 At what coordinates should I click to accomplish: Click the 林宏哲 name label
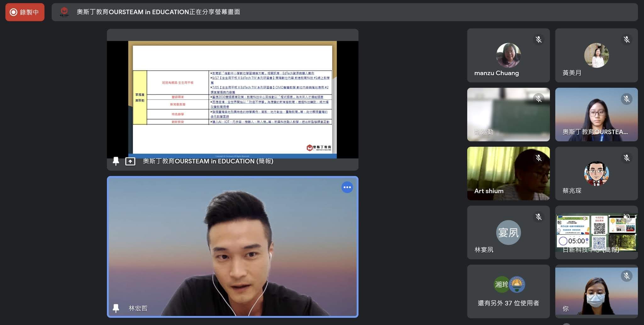pyautogui.click(x=138, y=308)
